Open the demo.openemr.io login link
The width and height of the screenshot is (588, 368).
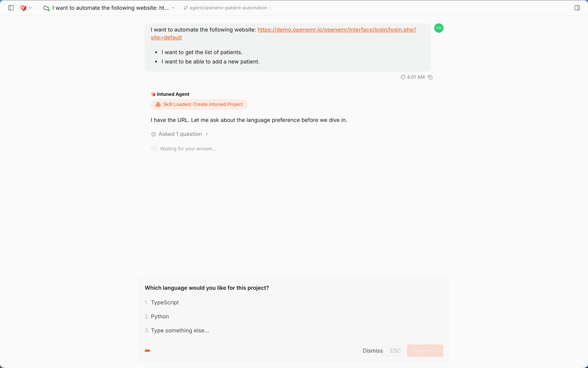(x=336, y=30)
